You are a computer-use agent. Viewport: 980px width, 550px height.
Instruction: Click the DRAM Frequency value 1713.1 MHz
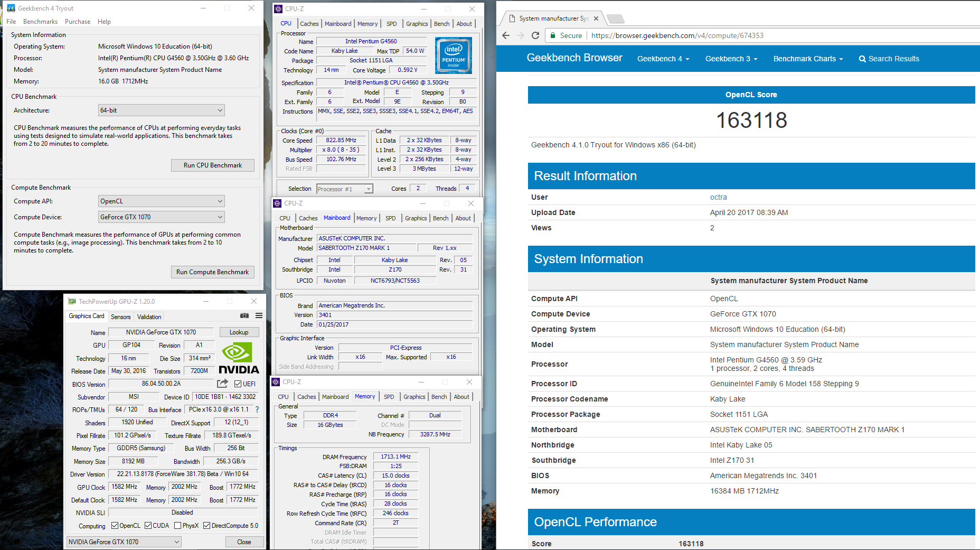(x=395, y=456)
